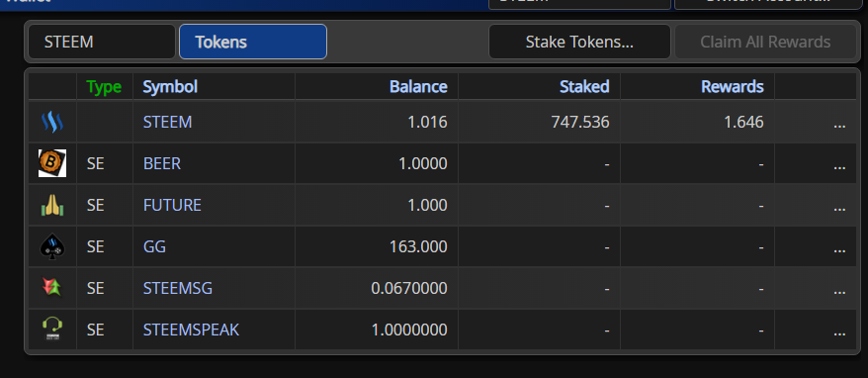
Task: Sort by the Type column header
Action: point(104,86)
